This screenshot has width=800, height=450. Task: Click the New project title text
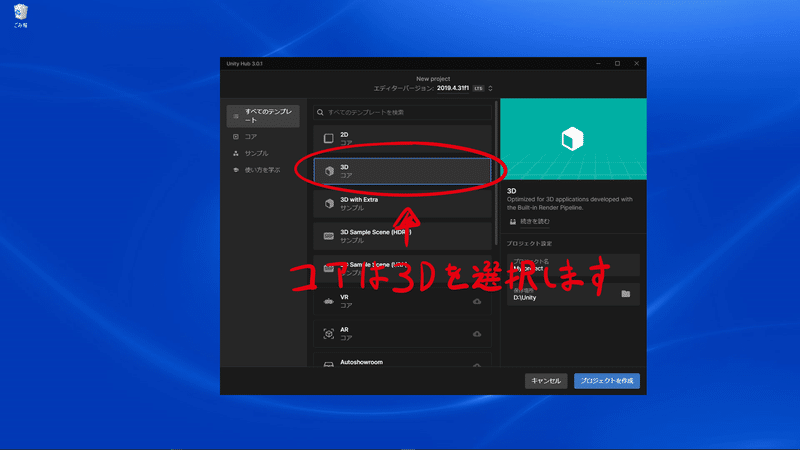[x=433, y=79]
